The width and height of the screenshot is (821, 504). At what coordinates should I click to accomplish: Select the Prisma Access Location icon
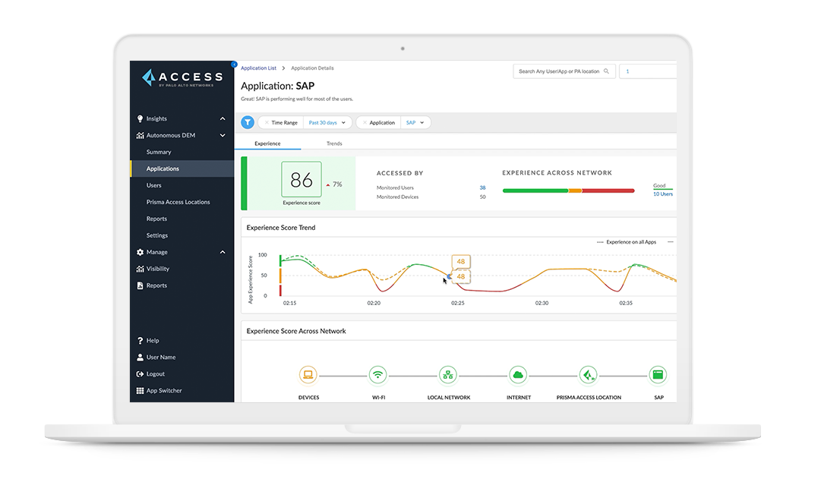588,375
